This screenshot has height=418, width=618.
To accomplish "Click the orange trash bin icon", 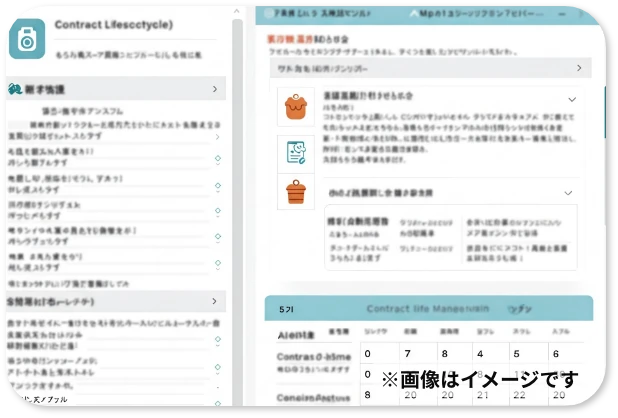I will (x=295, y=191).
